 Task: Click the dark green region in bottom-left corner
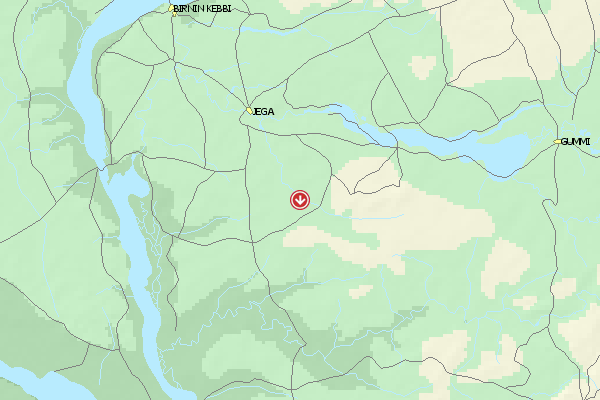(31, 333)
